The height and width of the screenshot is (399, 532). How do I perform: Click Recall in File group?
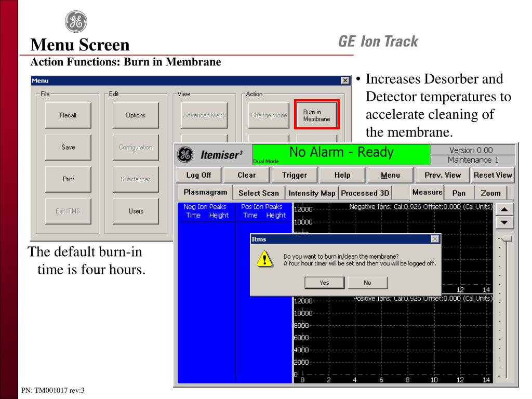point(68,115)
